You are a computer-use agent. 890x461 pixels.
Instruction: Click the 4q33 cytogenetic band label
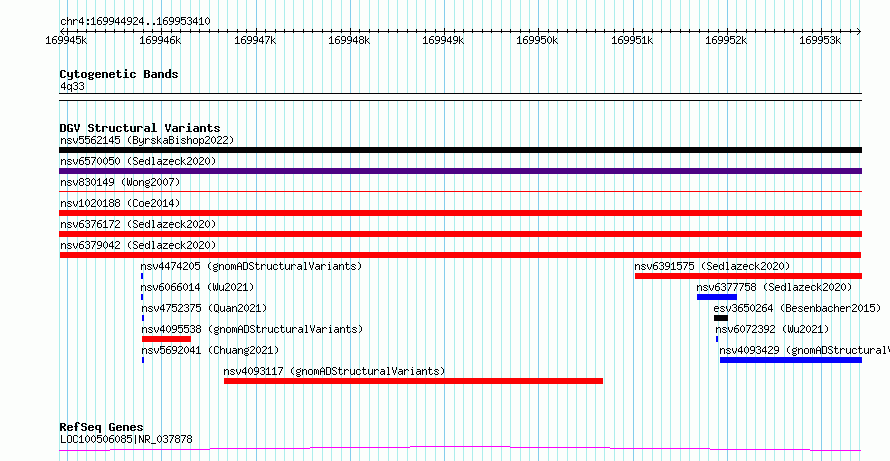[x=73, y=86]
